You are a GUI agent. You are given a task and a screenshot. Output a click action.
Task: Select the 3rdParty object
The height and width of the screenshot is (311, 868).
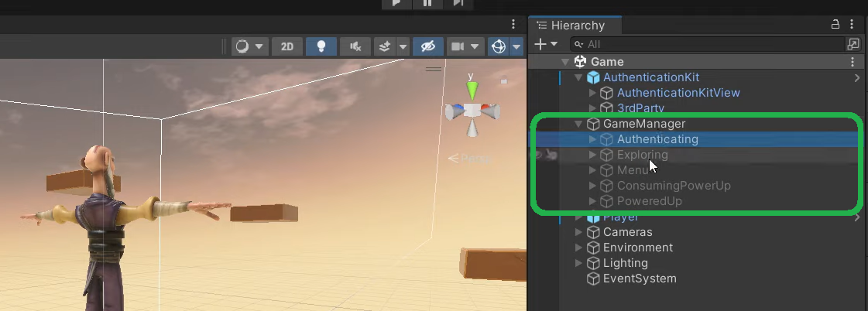click(640, 108)
